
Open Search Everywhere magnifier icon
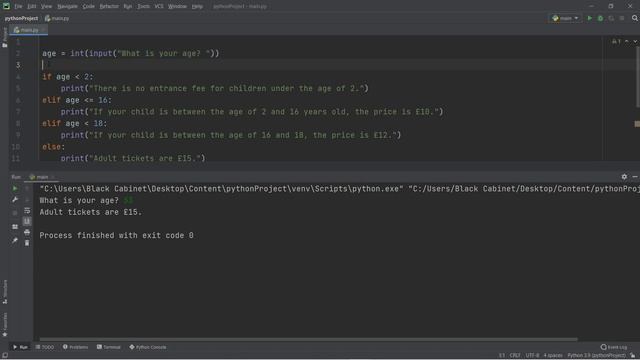tap(635, 18)
